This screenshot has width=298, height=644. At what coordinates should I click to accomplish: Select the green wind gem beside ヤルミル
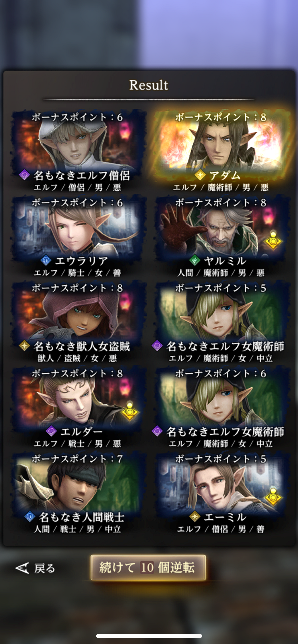195,260
